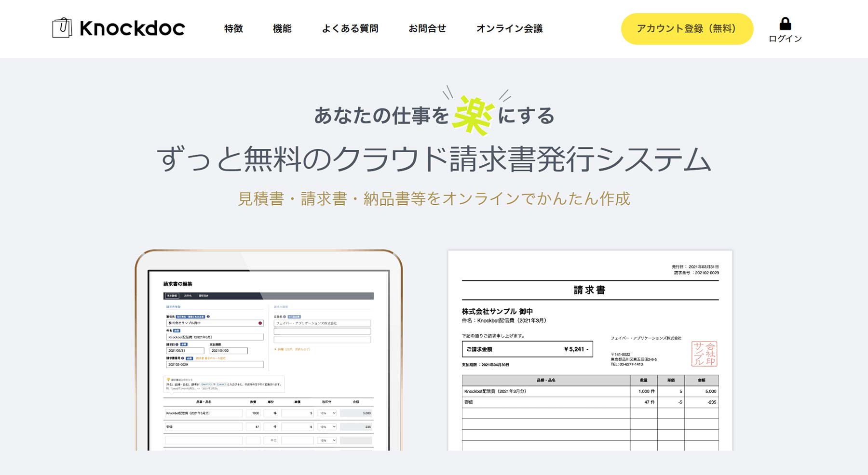This screenshot has width=868, height=475.
Task: Click the ¥5,241 amount on the invoice
Action: 576,349
